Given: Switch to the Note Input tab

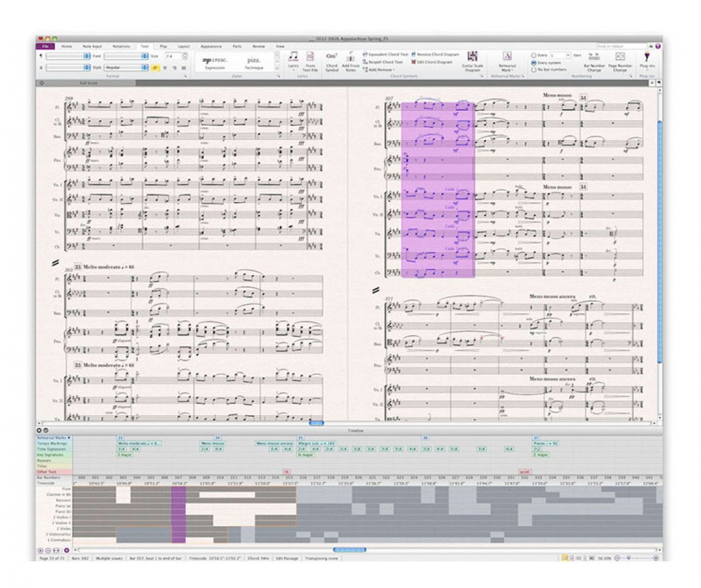Looking at the screenshot, I should pos(92,46).
